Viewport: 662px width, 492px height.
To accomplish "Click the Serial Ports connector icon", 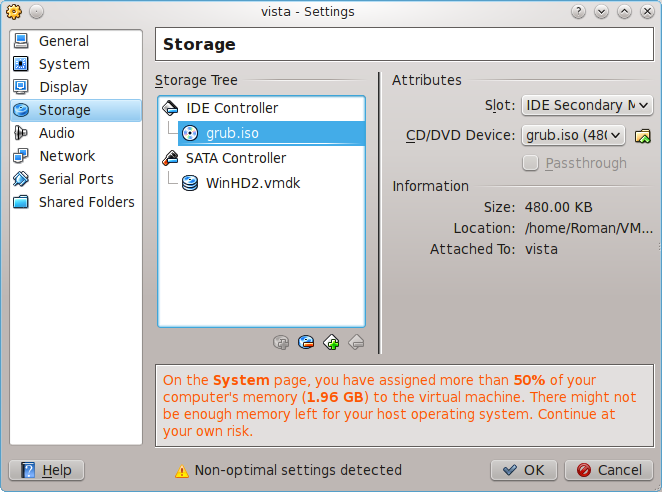I will 21,179.
